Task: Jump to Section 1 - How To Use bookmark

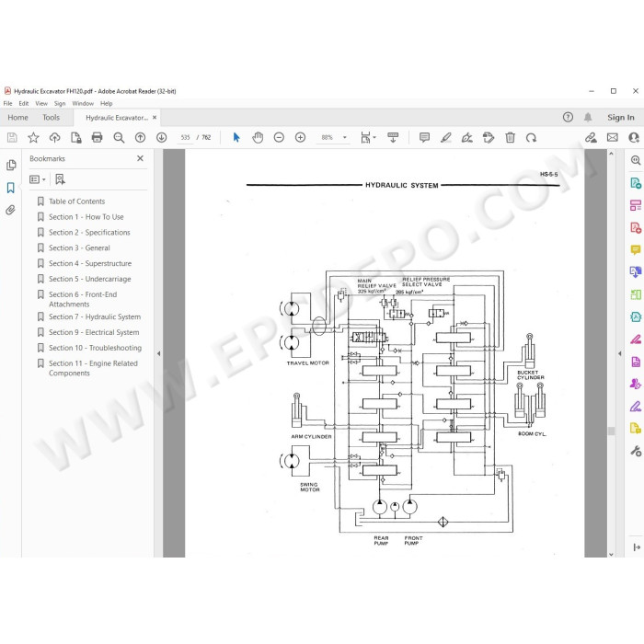Action: (x=86, y=217)
